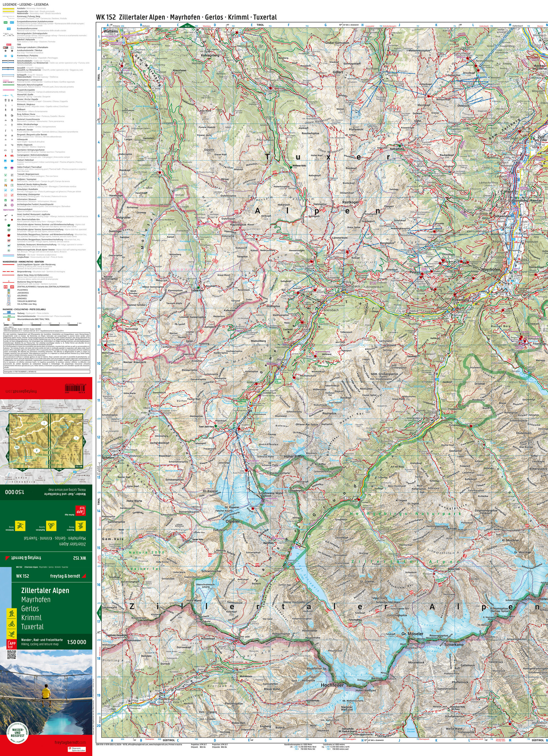Click the round Wasser- und Reissfest badge
Image resolution: width=548 pixels, height=756 pixels.
click(x=17, y=733)
